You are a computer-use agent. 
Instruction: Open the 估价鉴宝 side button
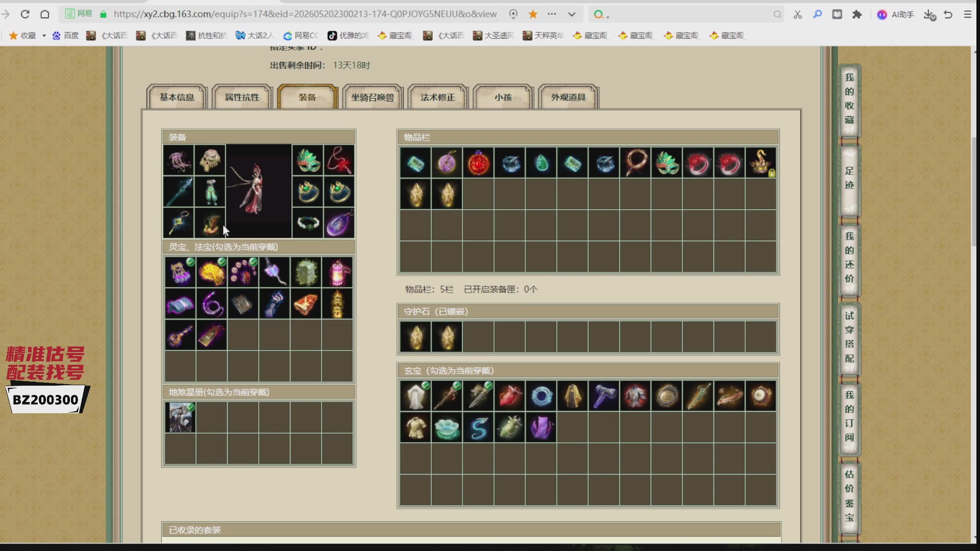(849, 496)
